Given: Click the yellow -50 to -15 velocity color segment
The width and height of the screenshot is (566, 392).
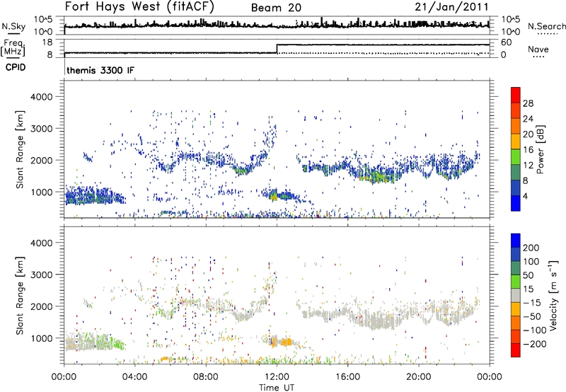Looking at the screenshot, I should [516, 309].
